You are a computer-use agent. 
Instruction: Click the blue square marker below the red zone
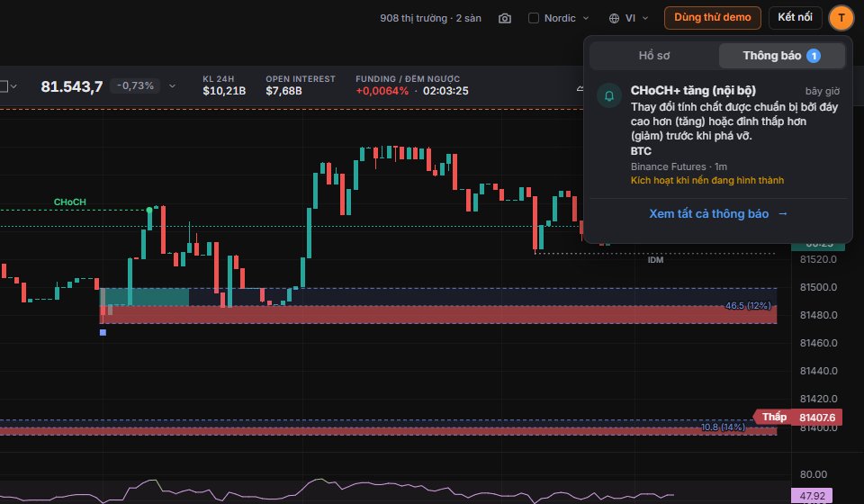103,332
